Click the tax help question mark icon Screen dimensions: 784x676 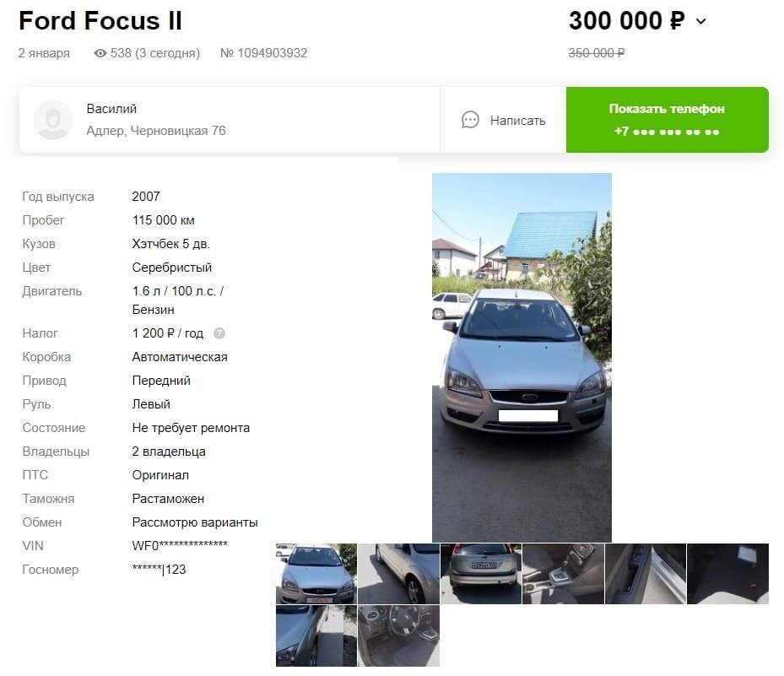tap(219, 333)
